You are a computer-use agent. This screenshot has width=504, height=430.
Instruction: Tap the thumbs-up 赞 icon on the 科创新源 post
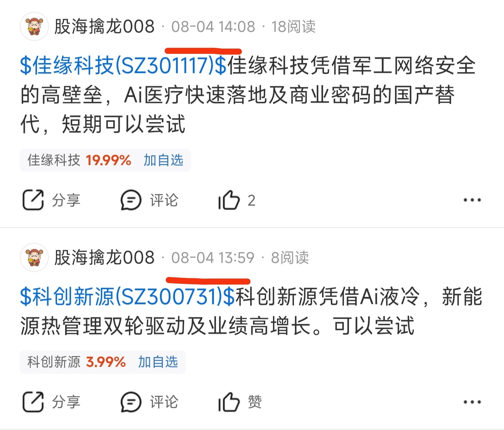pyautogui.click(x=229, y=402)
